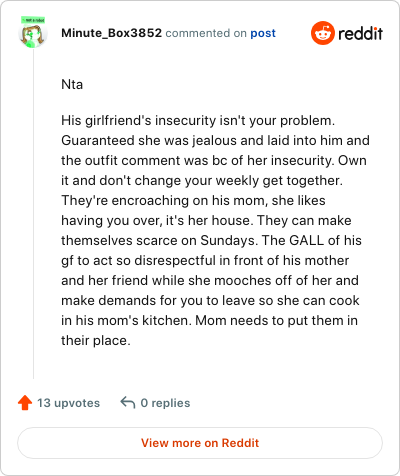The width and height of the screenshot is (400, 476).
Task: Click the Reddit Snoo logo icon
Action: point(322,33)
